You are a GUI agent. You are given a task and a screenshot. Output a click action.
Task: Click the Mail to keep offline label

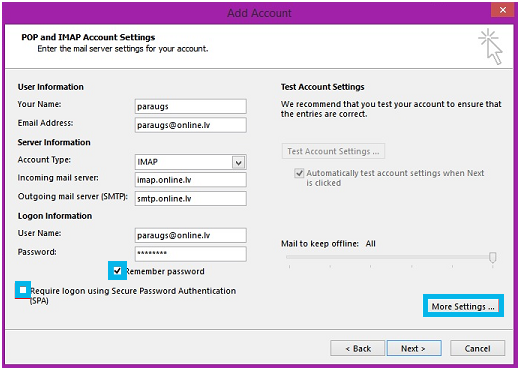coord(320,244)
